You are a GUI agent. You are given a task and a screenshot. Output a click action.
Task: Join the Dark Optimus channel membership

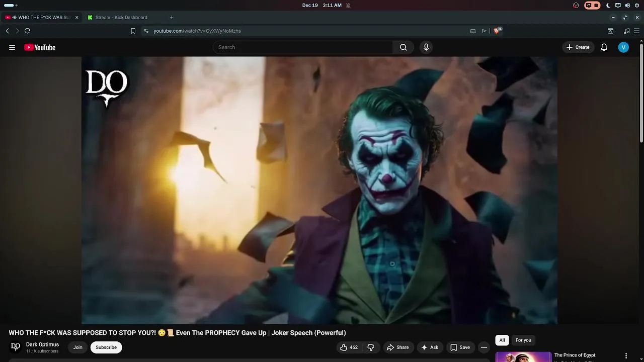78,347
